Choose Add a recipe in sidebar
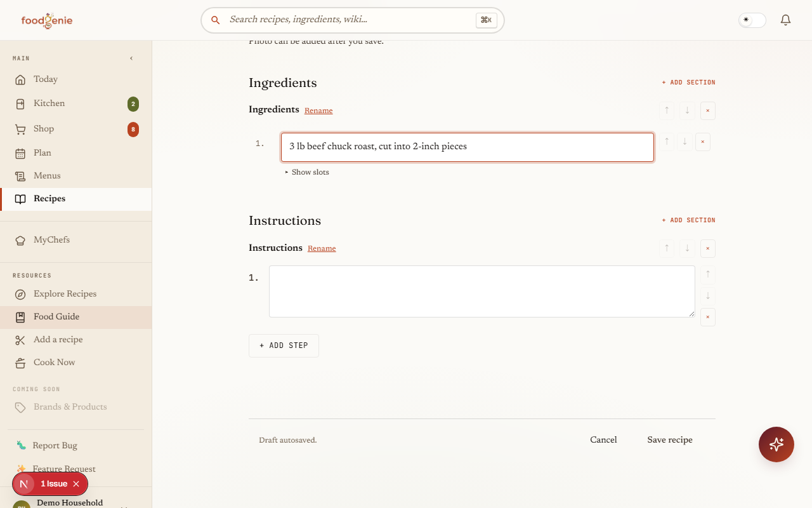 (76, 340)
